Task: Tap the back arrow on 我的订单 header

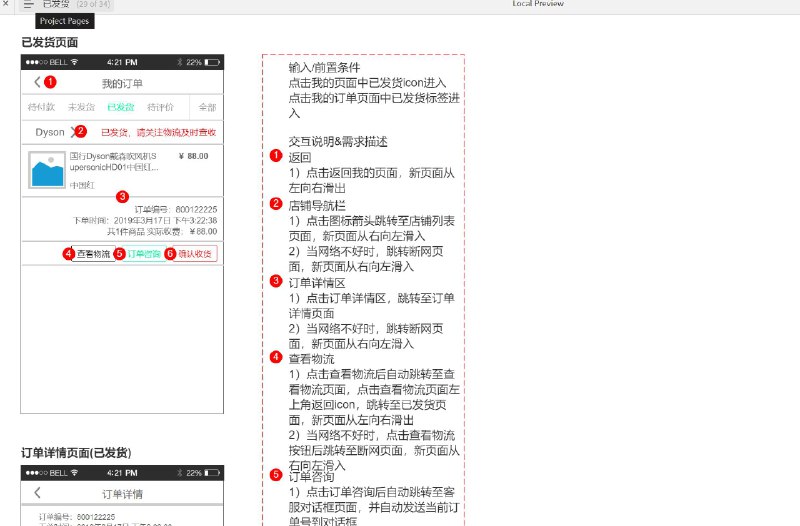Action: pos(37,82)
